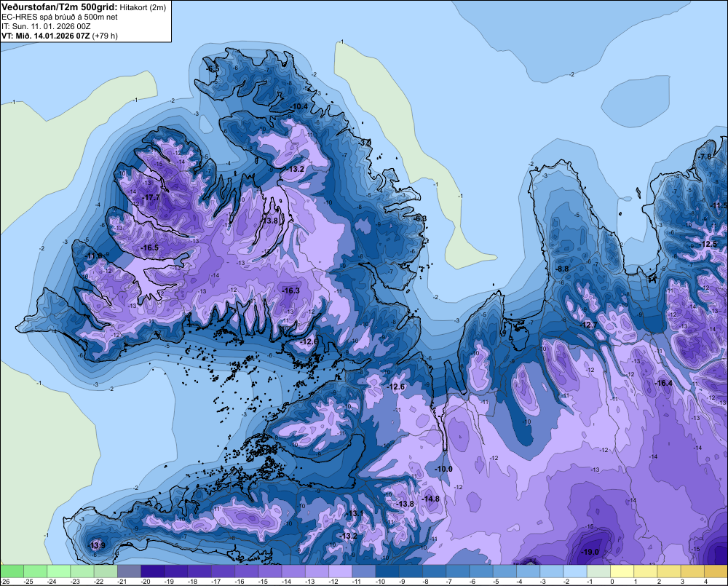This screenshot has width=728, height=586.
Task: Click the pale green legend swatch above -1
Action: coord(598,571)
